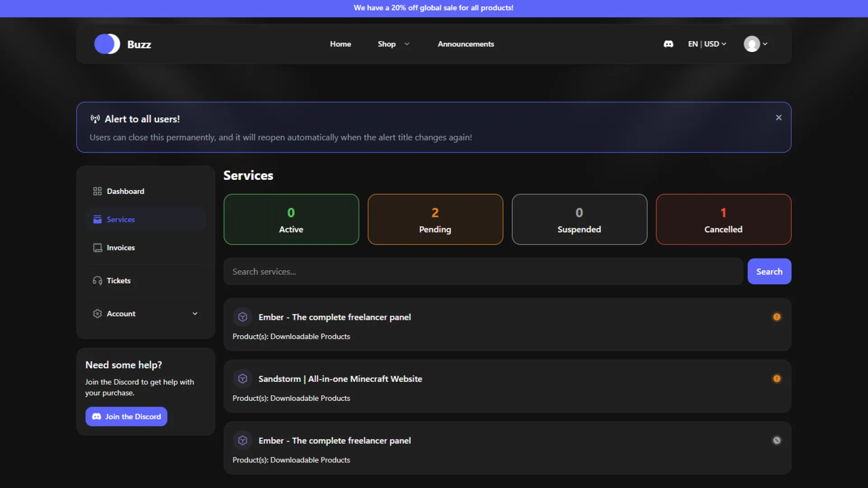Click the Discord icon in the navbar
Image resolution: width=868 pixels, height=488 pixels.
[x=668, y=44]
